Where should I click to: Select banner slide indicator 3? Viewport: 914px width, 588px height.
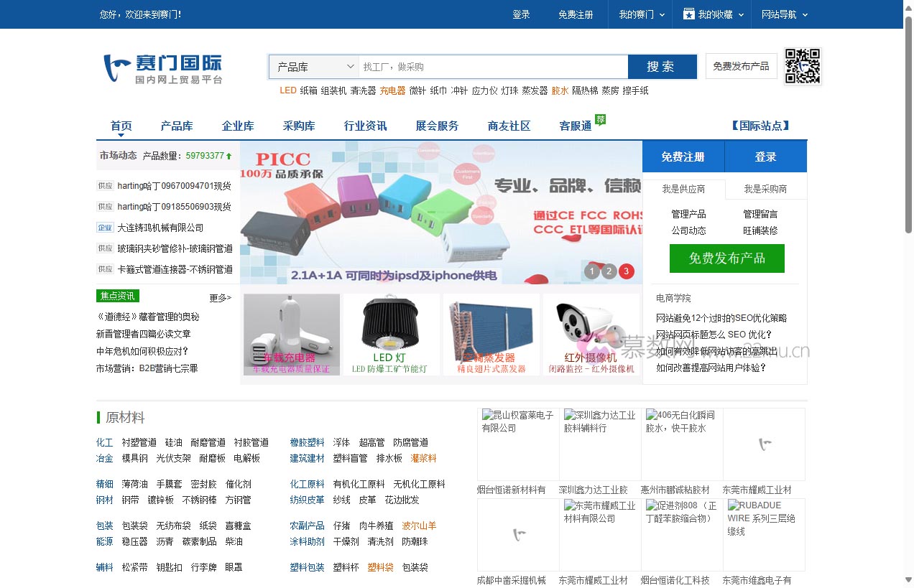tap(627, 271)
